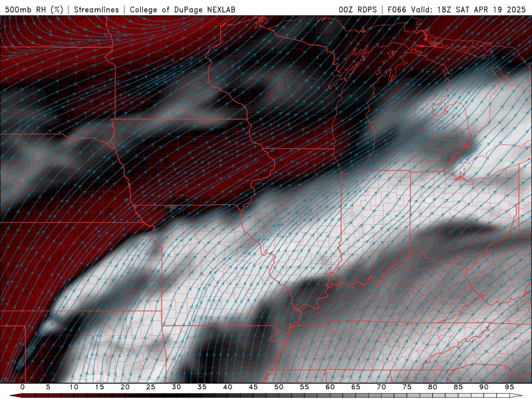532x399 pixels.
Task: Click the '40' color scale label
Action: 227,387
